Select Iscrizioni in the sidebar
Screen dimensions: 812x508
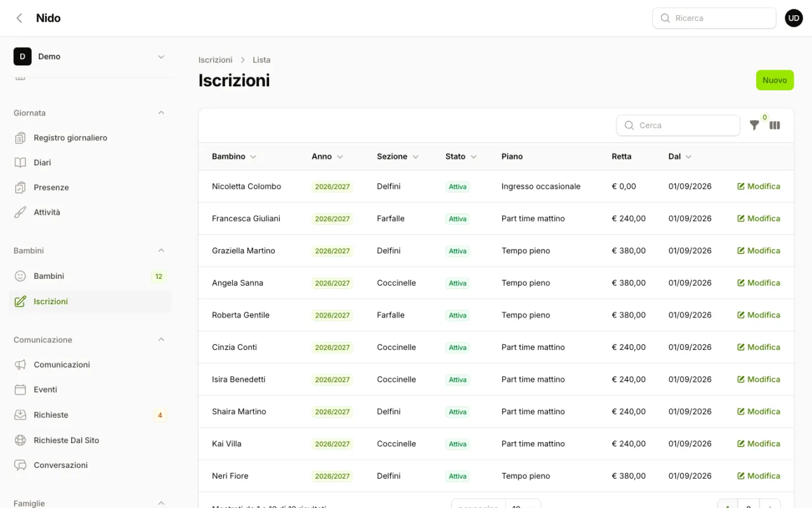click(90, 302)
